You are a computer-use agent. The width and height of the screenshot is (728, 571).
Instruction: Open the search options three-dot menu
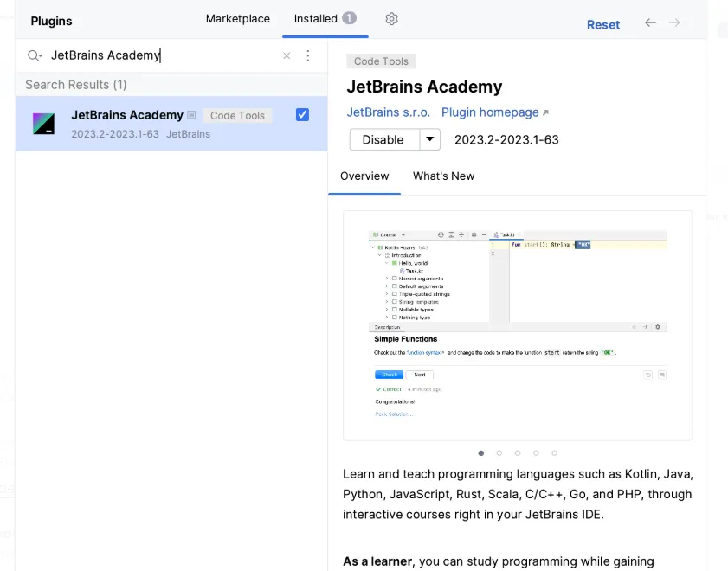(308, 55)
